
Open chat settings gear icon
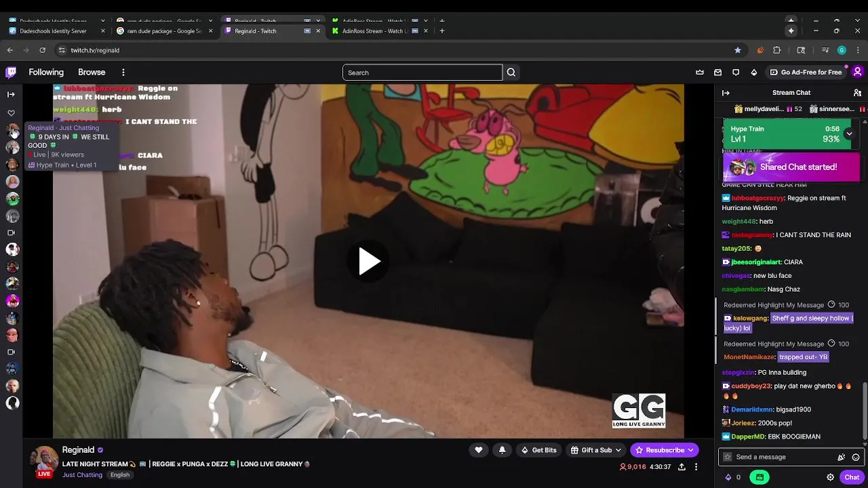point(830,477)
